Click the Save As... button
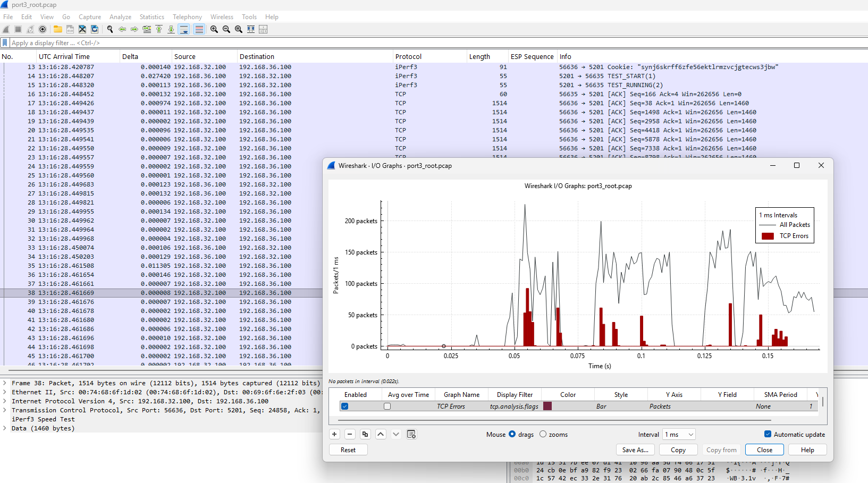Screen dimensions: 868x483 [635, 450]
